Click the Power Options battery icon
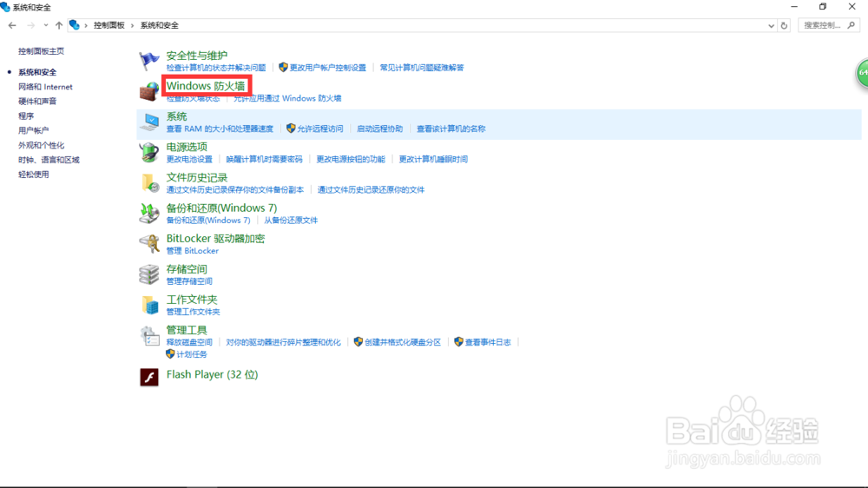The image size is (868, 488). pos(148,152)
